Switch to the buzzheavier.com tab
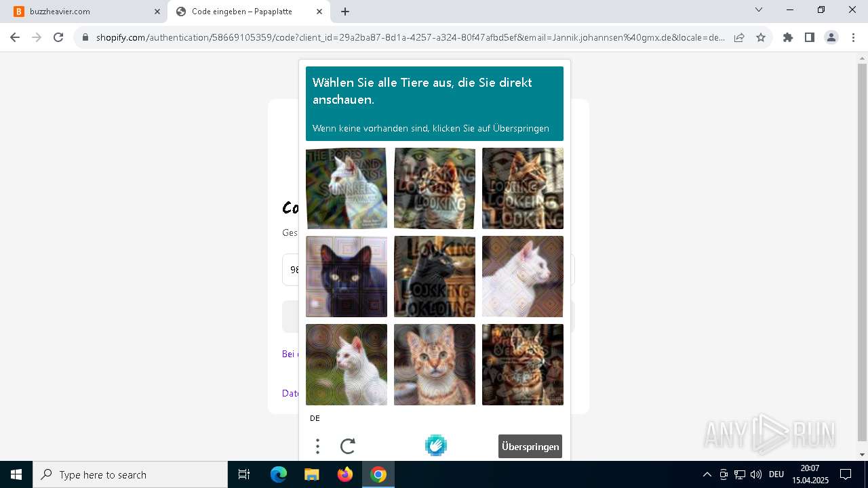The width and height of the screenshot is (868, 488). (87, 12)
